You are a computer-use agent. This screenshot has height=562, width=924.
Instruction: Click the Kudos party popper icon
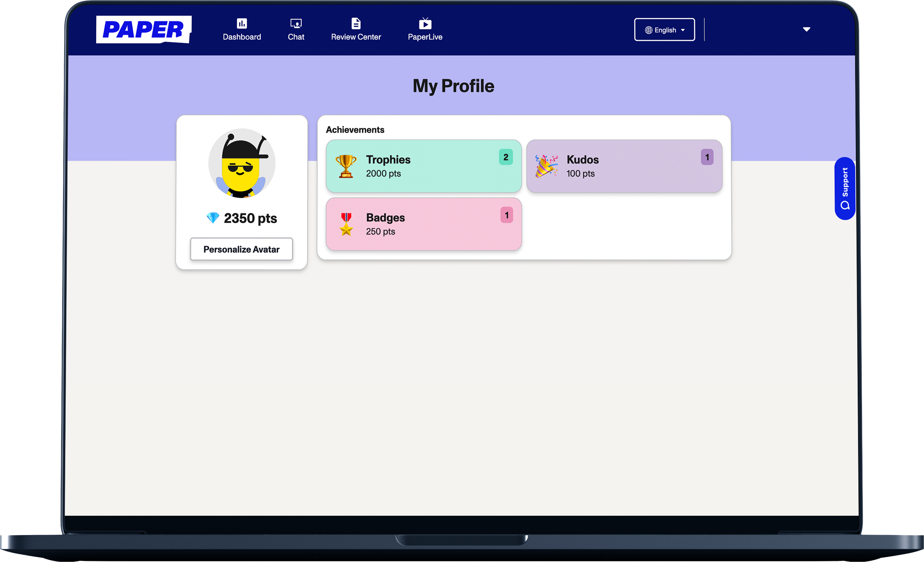tap(546, 166)
